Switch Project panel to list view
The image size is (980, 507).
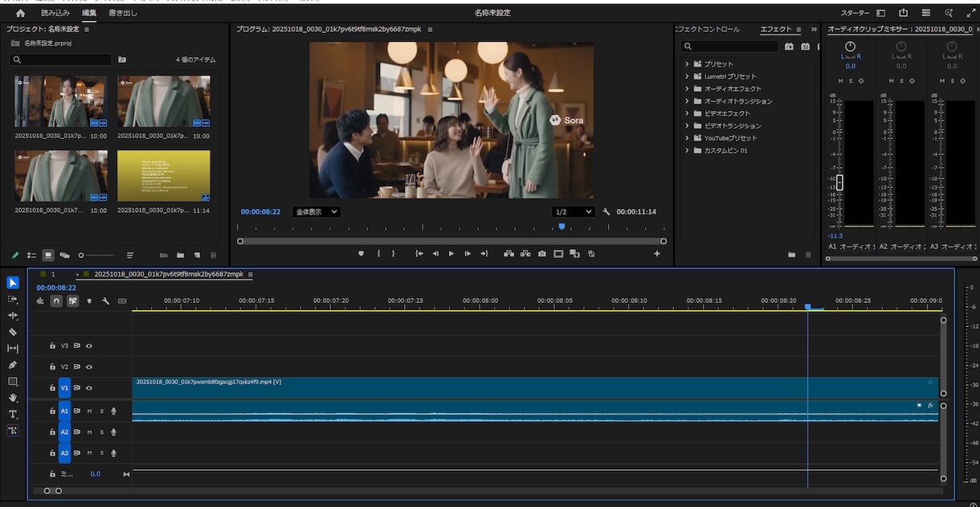point(32,256)
